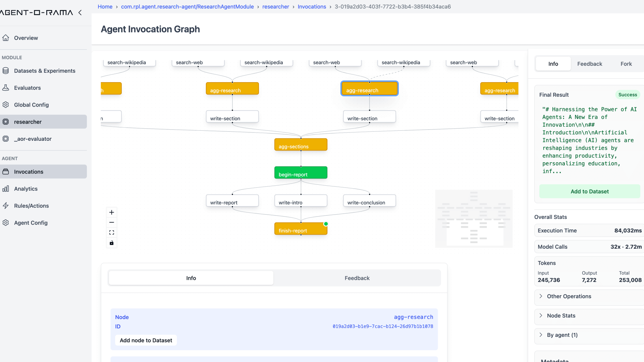Image resolution: width=644 pixels, height=362 pixels.
Task: Click the graph zoom in plus icon
Action: (x=112, y=212)
